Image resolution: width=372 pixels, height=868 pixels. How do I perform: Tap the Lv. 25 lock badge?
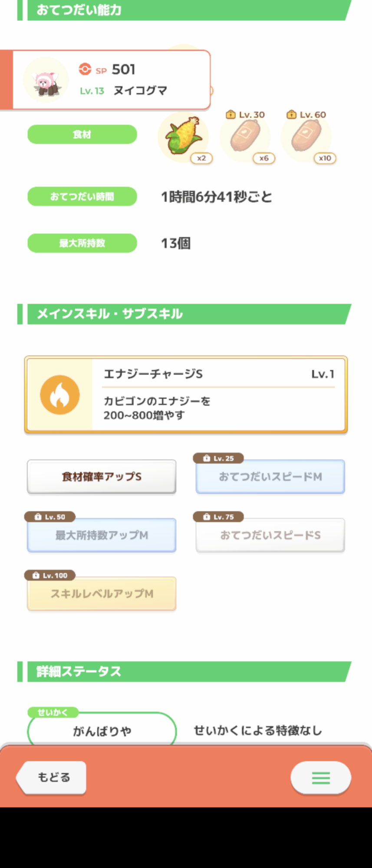(x=218, y=458)
